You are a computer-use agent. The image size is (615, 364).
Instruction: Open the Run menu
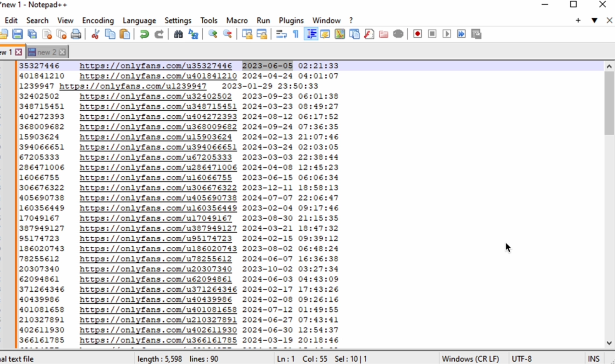click(263, 20)
